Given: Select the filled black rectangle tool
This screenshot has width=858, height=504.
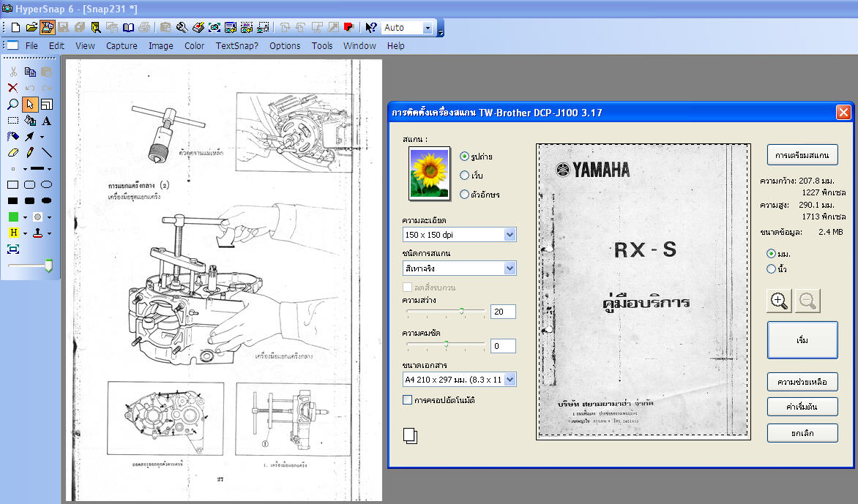Looking at the screenshot, I should pos(13,200).
